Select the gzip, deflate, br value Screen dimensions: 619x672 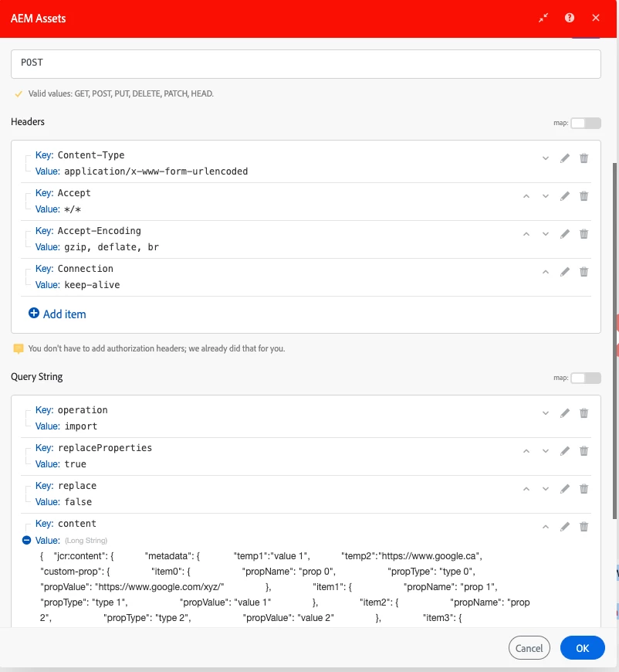point(111,247)
